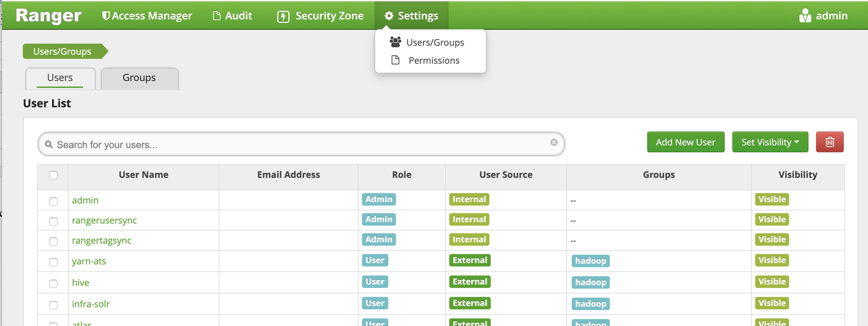The image size is (868, 326).
Task: Click the Admin role badge for rangertagsync
Action: (379, 239)
